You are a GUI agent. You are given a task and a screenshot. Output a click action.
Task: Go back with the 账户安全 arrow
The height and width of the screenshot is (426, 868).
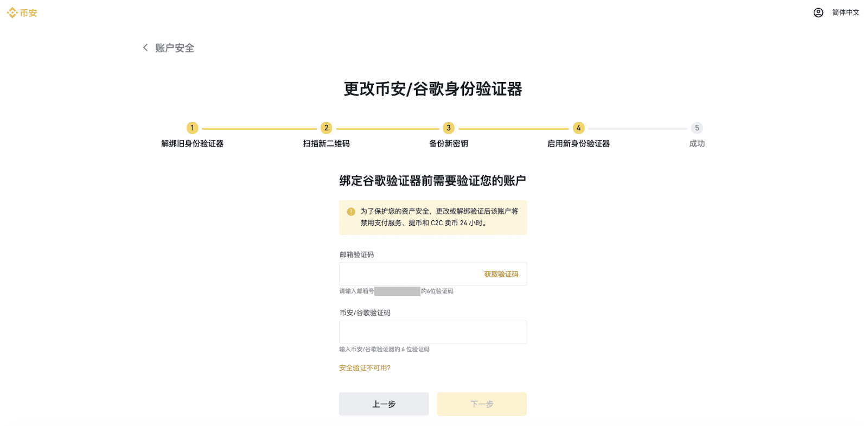(145, 48)
